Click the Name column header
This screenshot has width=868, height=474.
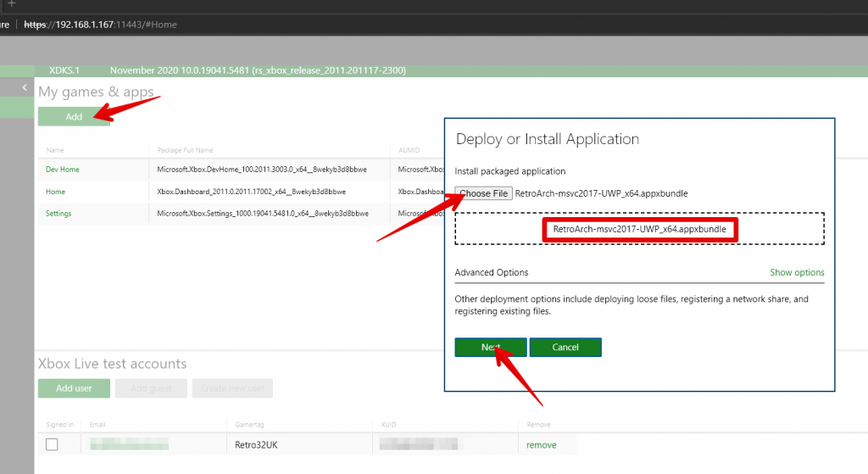click(55, 150)
